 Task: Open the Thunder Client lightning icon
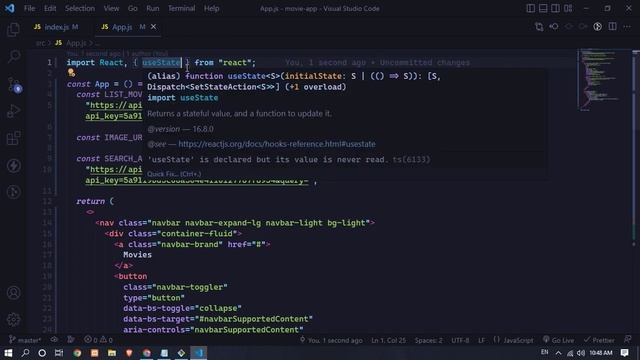click(13, 165)
